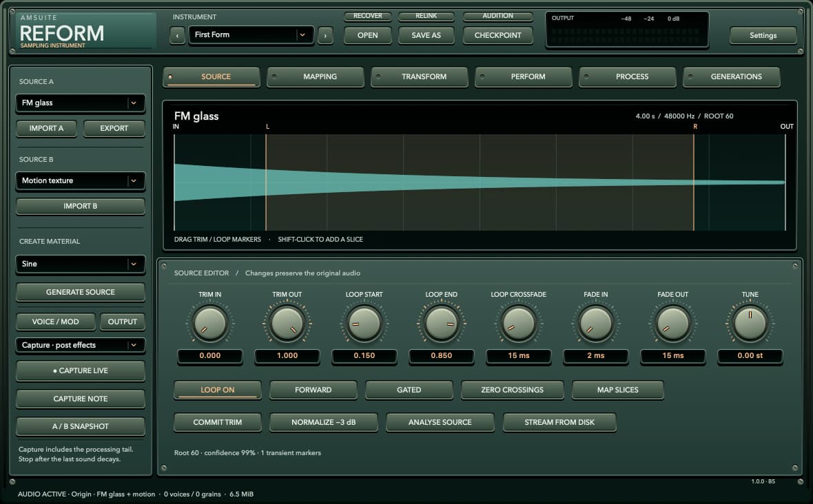Open an instrument file with OPEN

(368, 35)
